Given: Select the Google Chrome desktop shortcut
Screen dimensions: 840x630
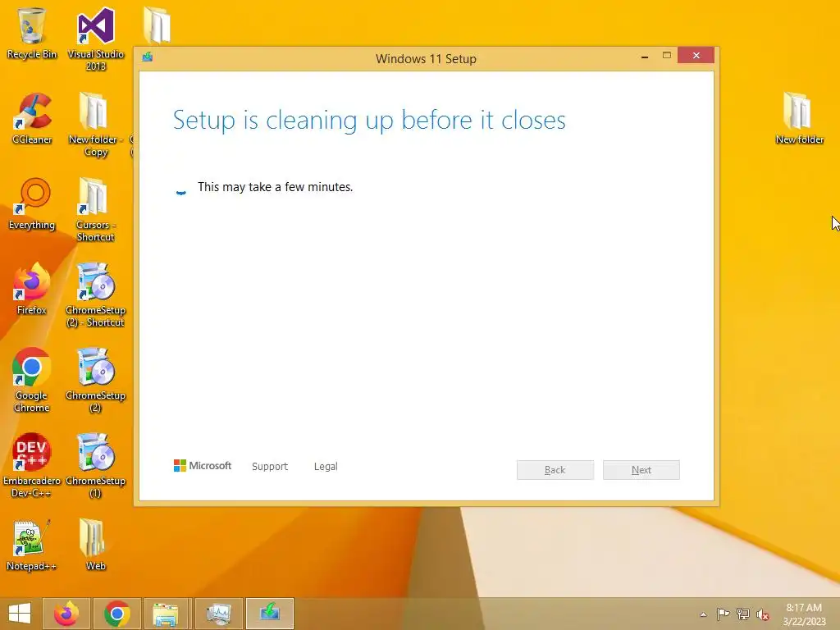Looking at the screenshot, I should [32, 381].
